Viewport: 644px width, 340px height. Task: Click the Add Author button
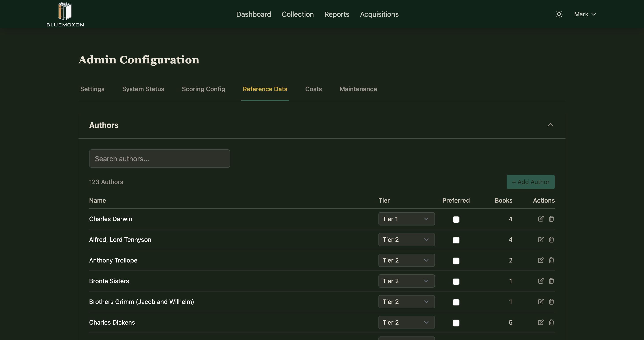(x=530, y=182)
